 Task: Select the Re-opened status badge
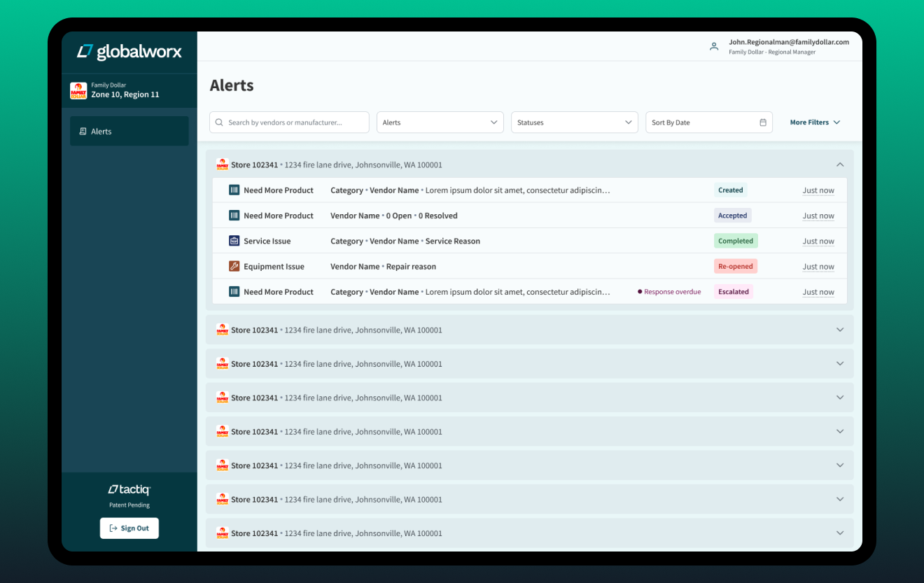tap(736, 267)
